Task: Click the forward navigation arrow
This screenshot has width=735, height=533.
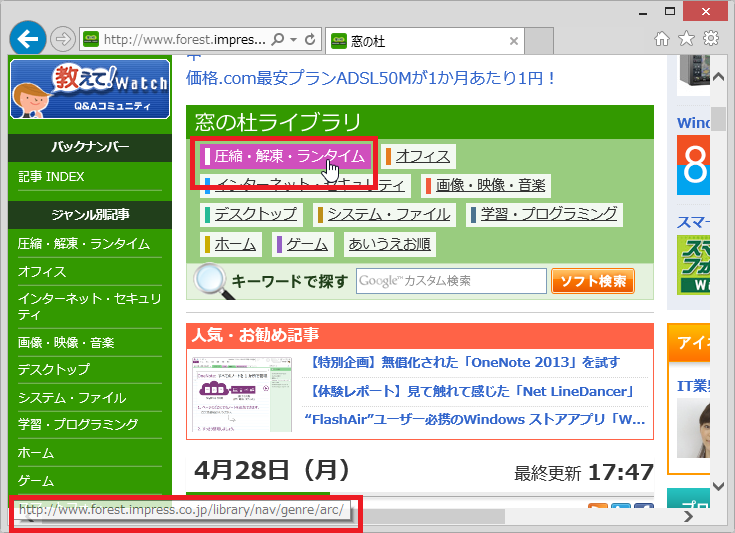Action: pyautogui.click(x=62, y=39)
